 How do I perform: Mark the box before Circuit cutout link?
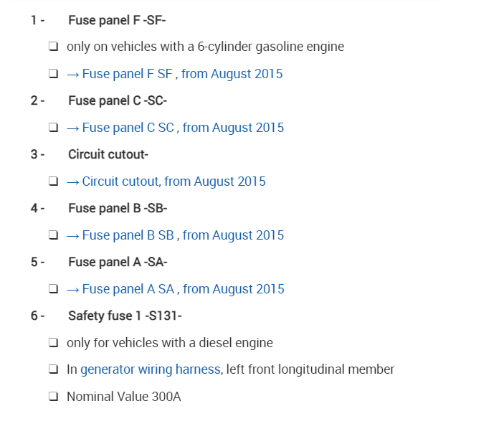click(x=54, y=181)
